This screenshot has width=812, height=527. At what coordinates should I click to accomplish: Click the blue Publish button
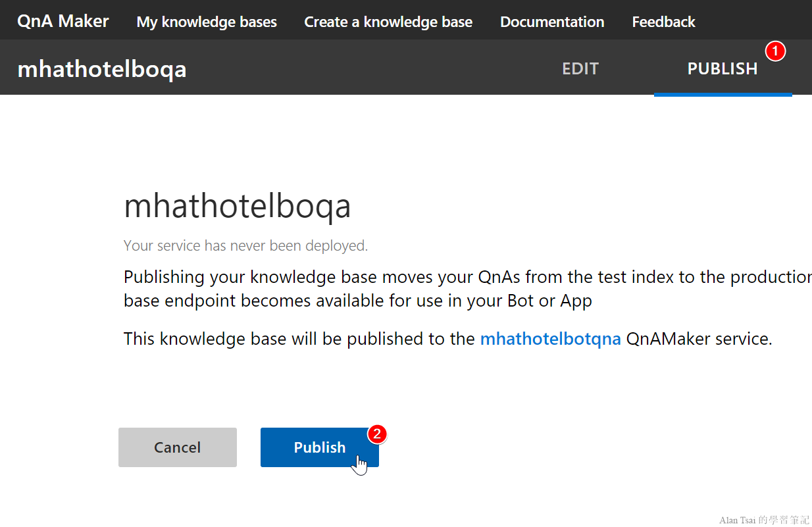coord(320,447)
